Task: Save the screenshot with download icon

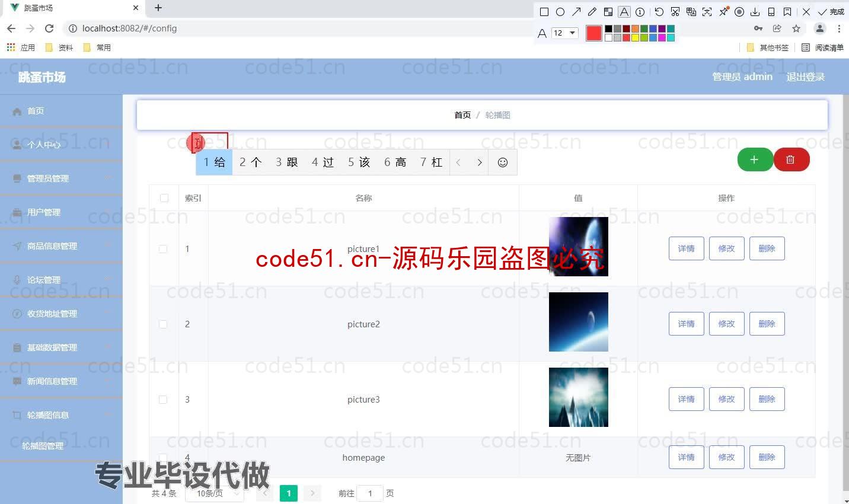Action: [755, 12]
